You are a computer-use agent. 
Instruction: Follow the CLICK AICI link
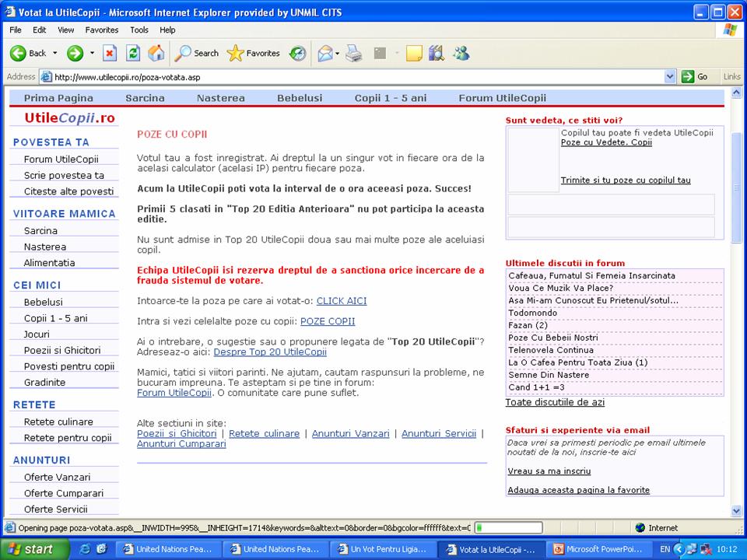coord(341,301)
